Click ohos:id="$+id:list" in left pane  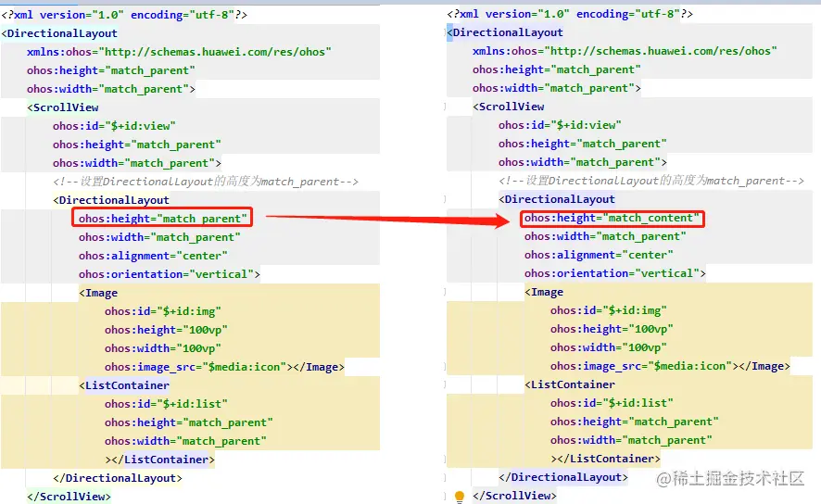pos(166,404)
